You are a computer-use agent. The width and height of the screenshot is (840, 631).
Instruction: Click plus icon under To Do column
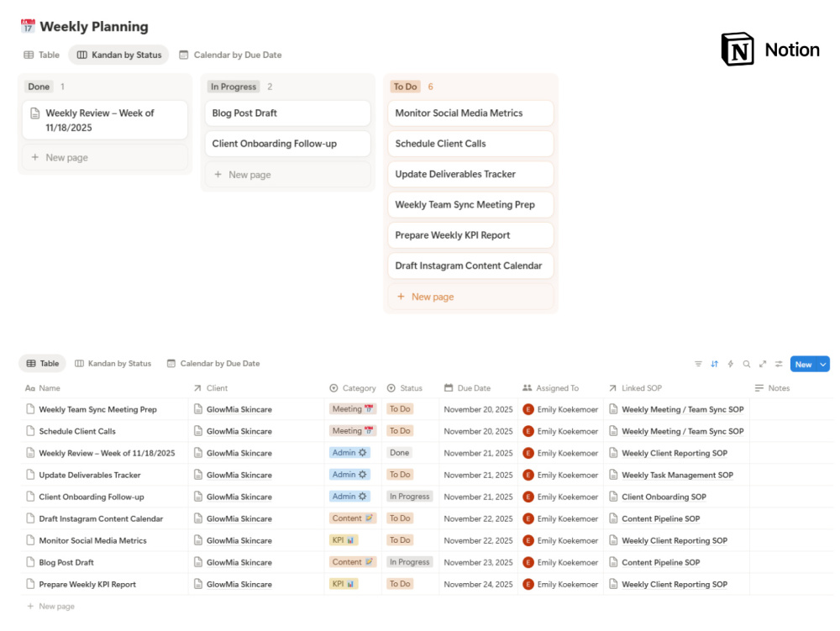point(401,297)
